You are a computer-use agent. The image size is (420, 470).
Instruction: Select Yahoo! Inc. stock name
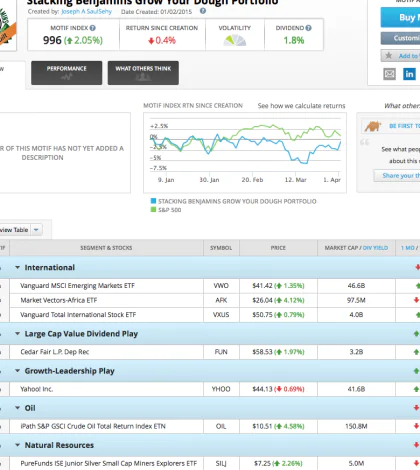(37, 389)
